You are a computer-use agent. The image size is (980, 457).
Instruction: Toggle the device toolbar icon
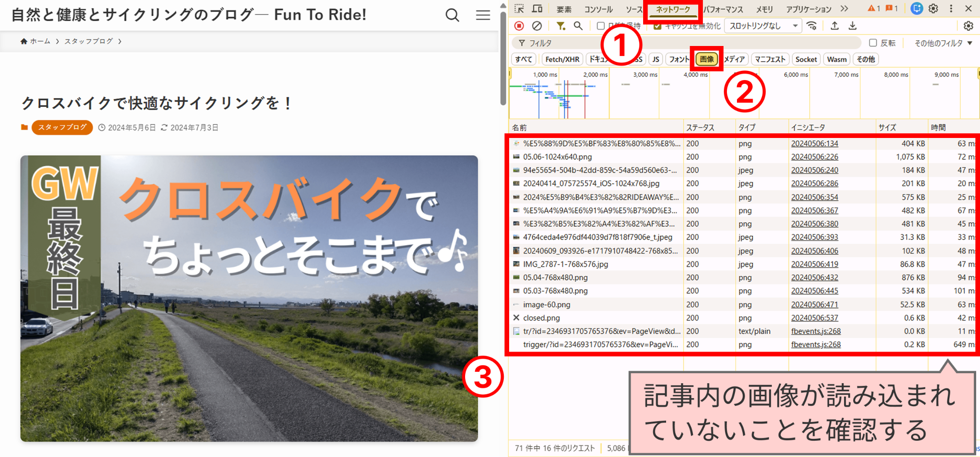(x=537, y=8)
